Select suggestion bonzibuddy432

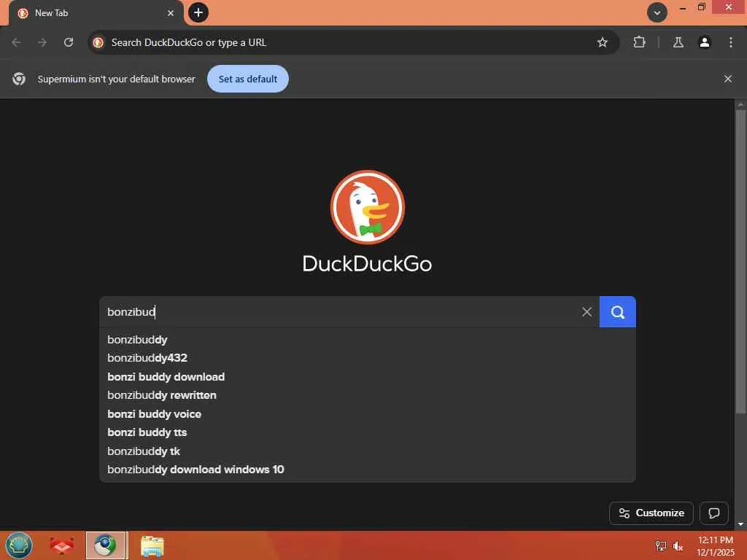pyautogui.click(x=368, y=358)
